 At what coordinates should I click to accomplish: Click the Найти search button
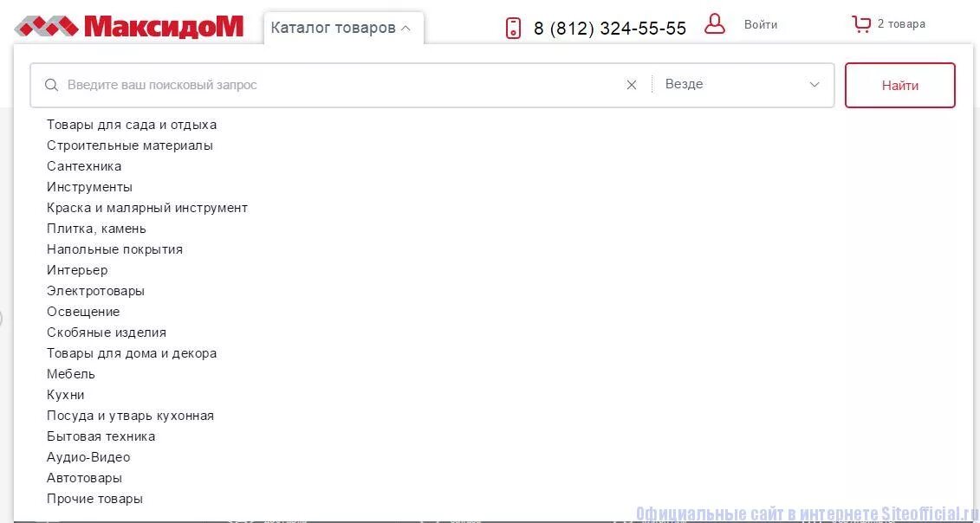click(x=900, y=85)
